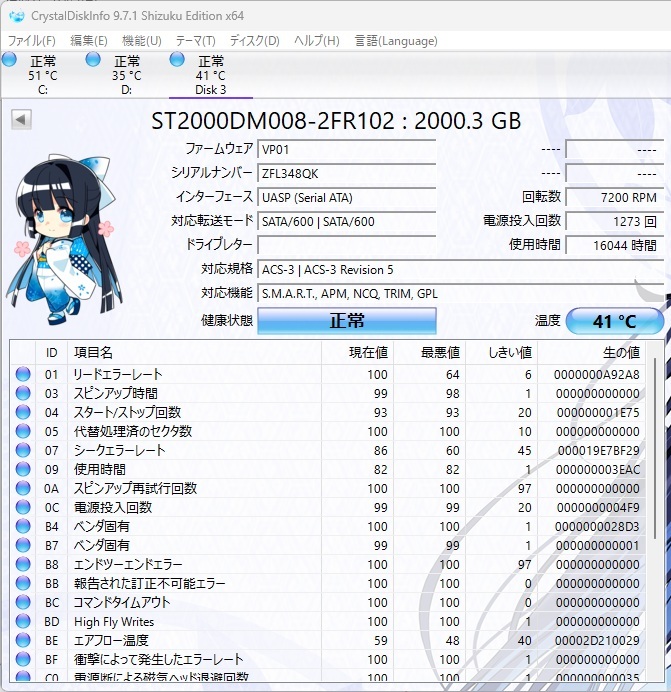
Task: Click the status icon for エンドツーエンドエラー
Action: coord(23,564)
